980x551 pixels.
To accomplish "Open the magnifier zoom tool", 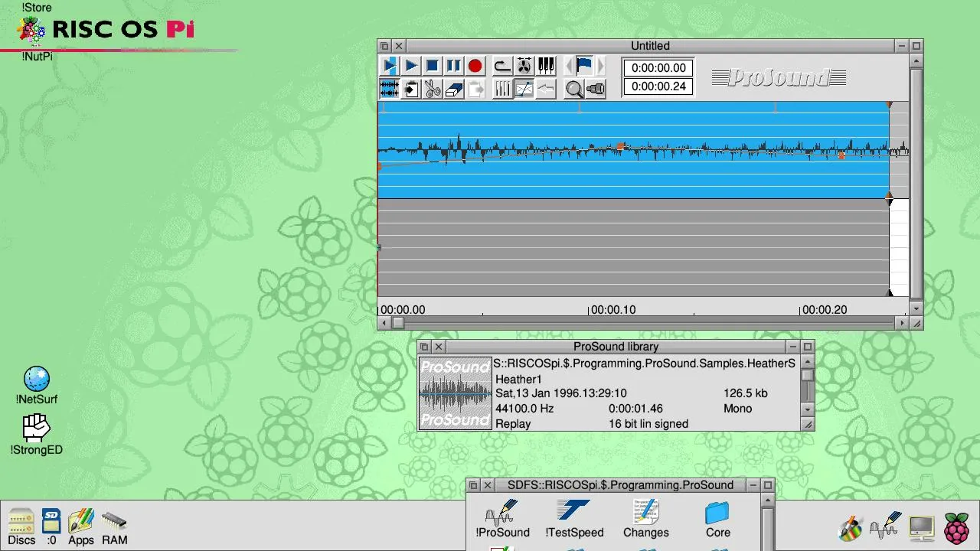I will (574, 89).
